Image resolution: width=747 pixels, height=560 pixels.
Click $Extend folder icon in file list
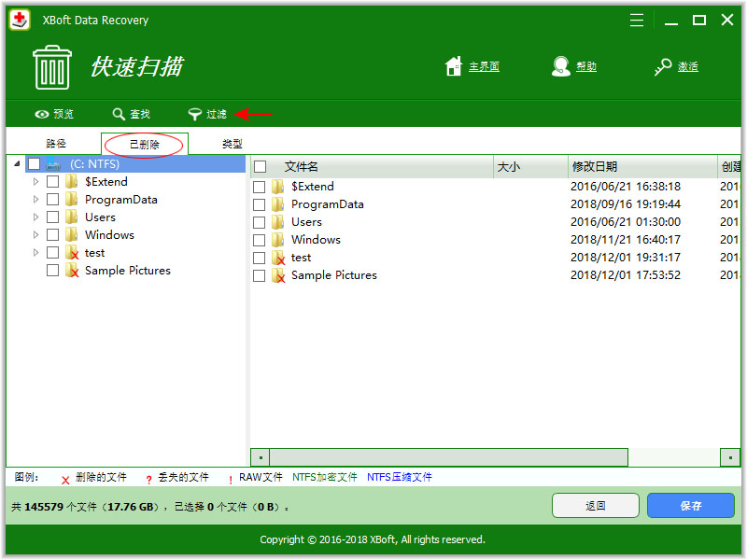[277, 186]
